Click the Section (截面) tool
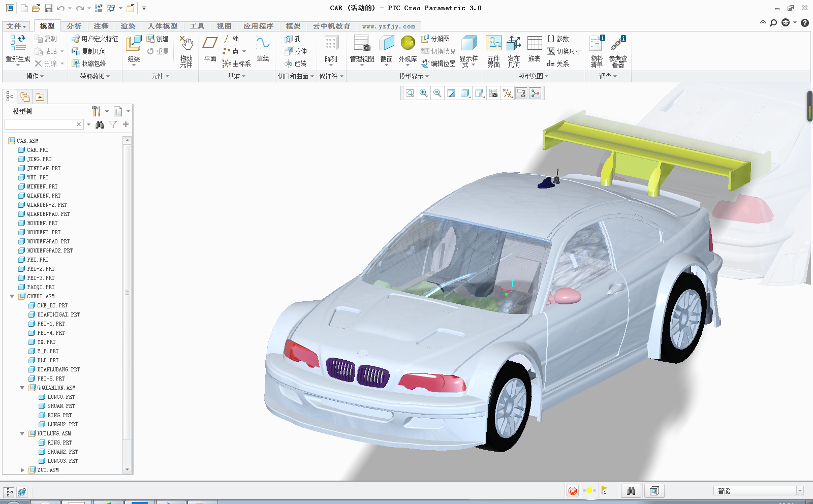Image resolution: width=813 pixels, height=504 pixels. [387, 43]
